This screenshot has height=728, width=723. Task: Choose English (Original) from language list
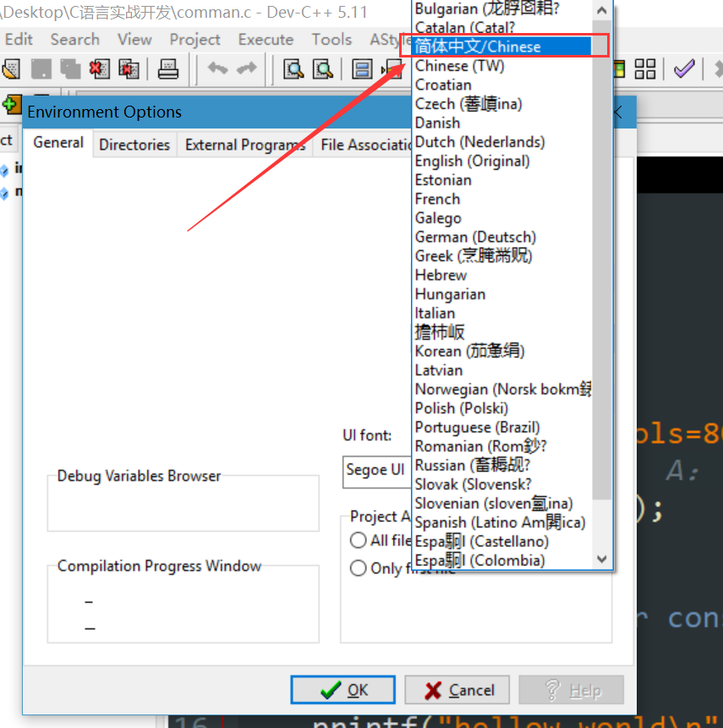(502, 161)
